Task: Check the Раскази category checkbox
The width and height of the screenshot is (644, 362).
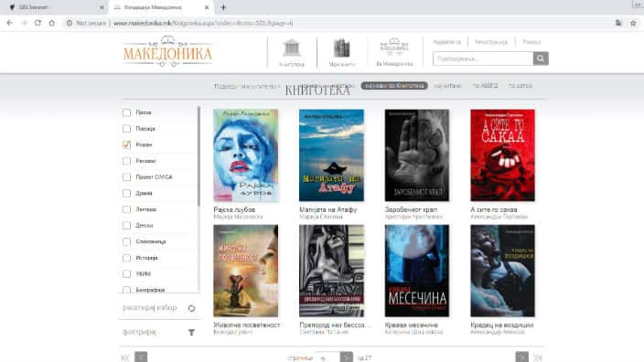Action: (126, 161)
